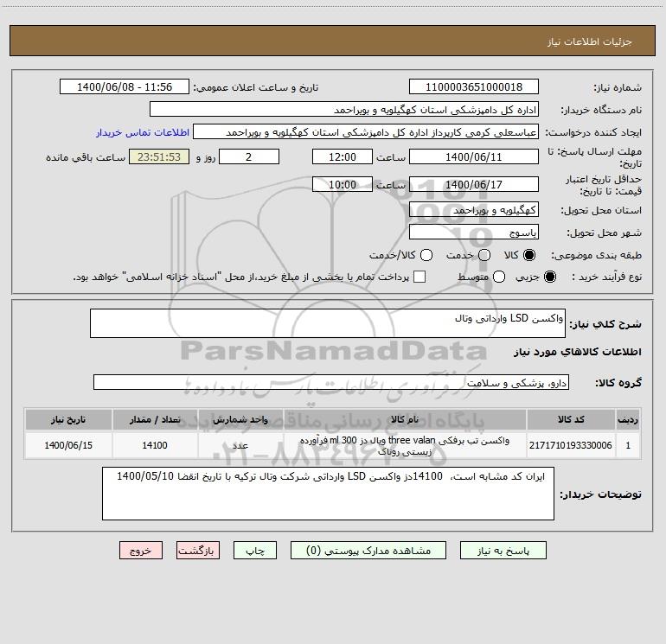Screen dimensions: 666x644
Task: Choose the متوسط purchase type radio
Action: pos(499,277)
